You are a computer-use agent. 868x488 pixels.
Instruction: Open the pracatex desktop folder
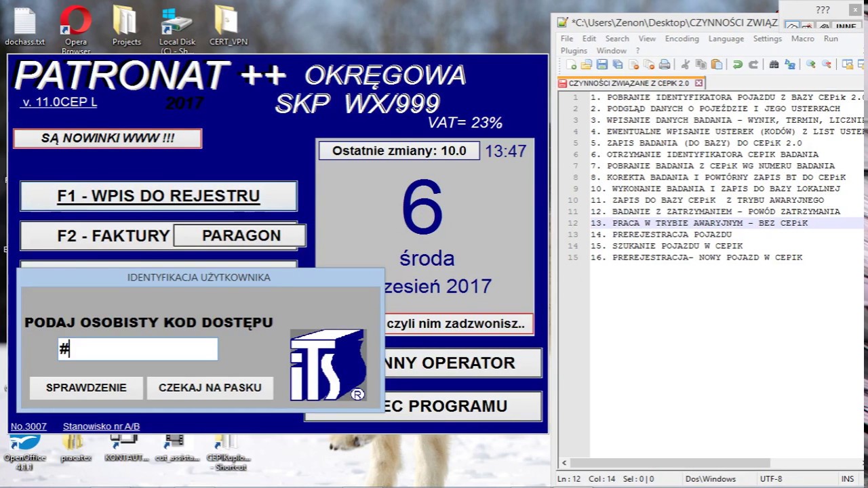(x=75, y=449)
